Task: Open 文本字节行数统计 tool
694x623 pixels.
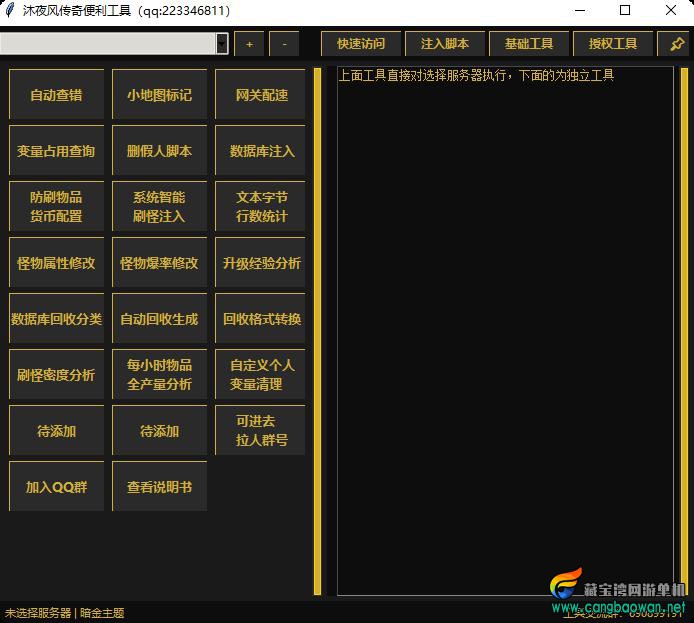Action: point(260,206)
